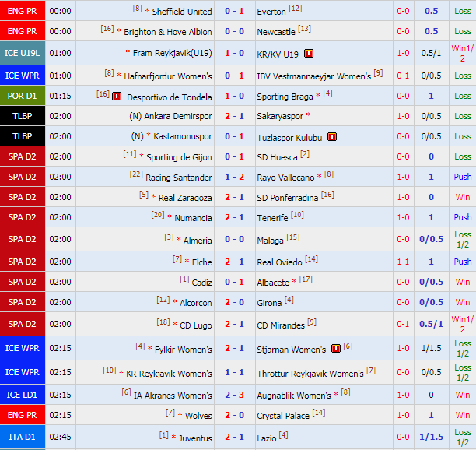Viewport: 476px width, 450px height.
Task: Click SD Ponferradina team name
Action: 288,198
